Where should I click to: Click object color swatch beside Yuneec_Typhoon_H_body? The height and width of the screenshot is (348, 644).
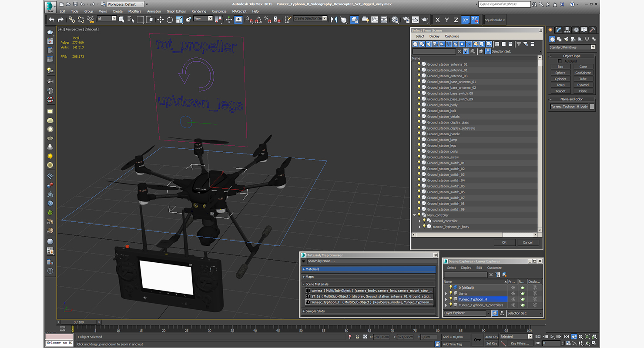592,107
